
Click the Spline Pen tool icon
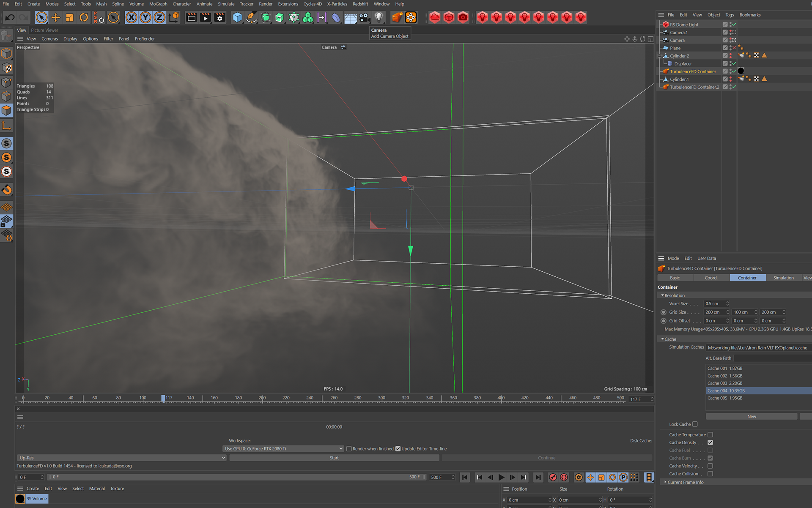click(251, 17)
